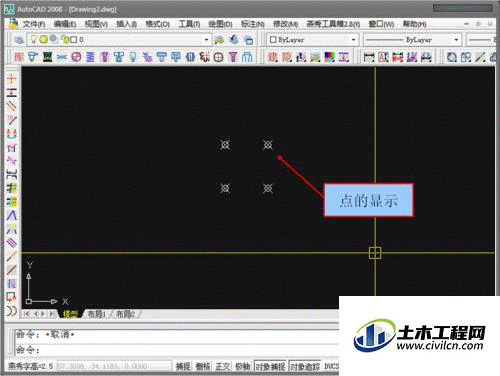Select the top-right point marker in drawing

[x=268, y=145]
